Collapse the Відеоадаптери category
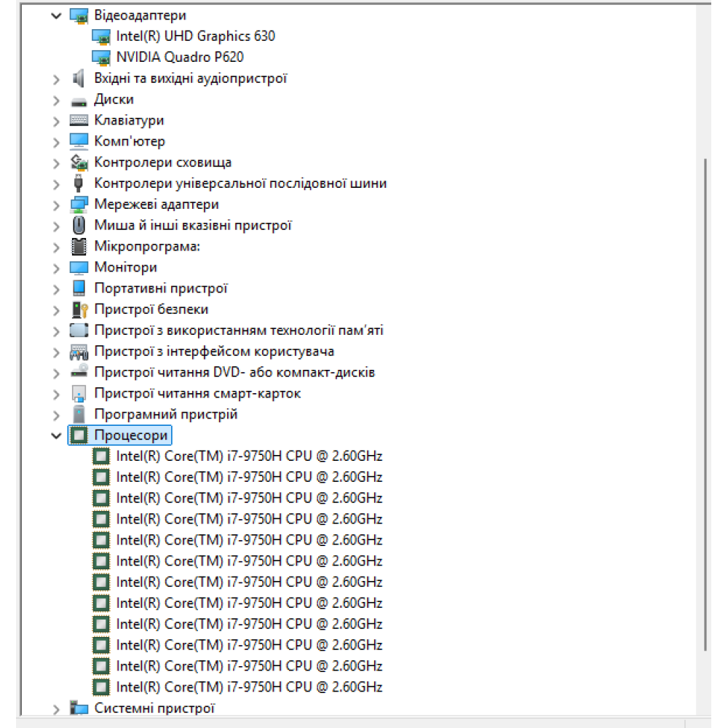The image size is (728, 728). 57,16
